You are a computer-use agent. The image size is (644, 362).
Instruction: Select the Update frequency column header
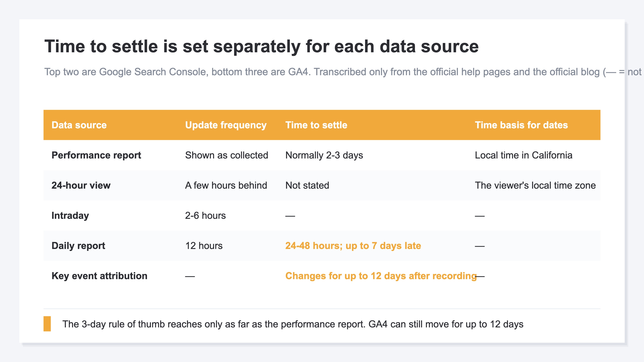226,125
